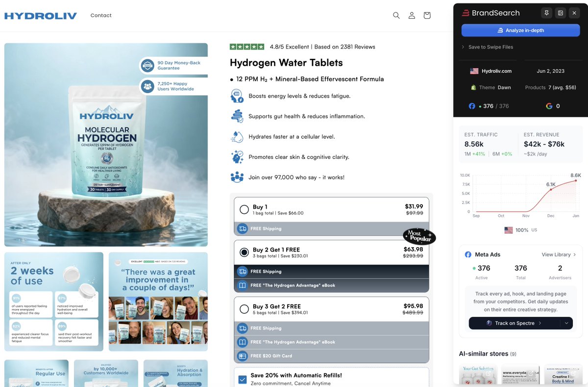Open the everyday similar store card
588x387 pixels.
click(520, 375)
